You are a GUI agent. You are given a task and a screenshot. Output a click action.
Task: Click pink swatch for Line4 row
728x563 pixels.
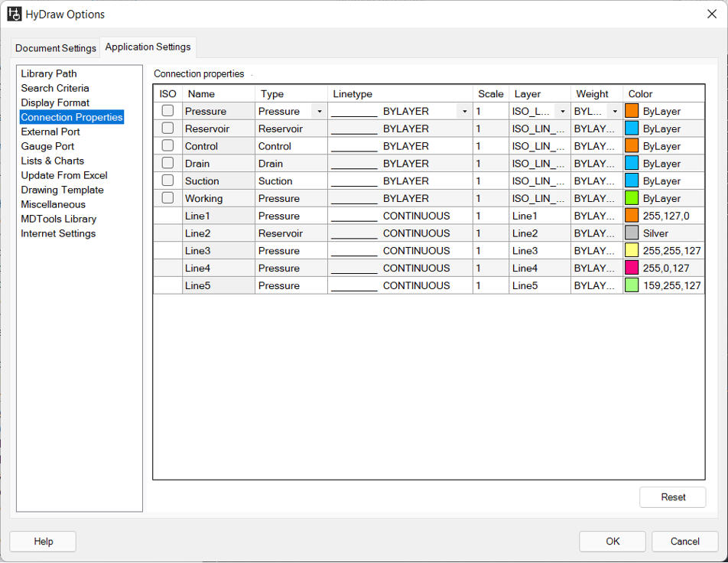[x=632, y=268]
